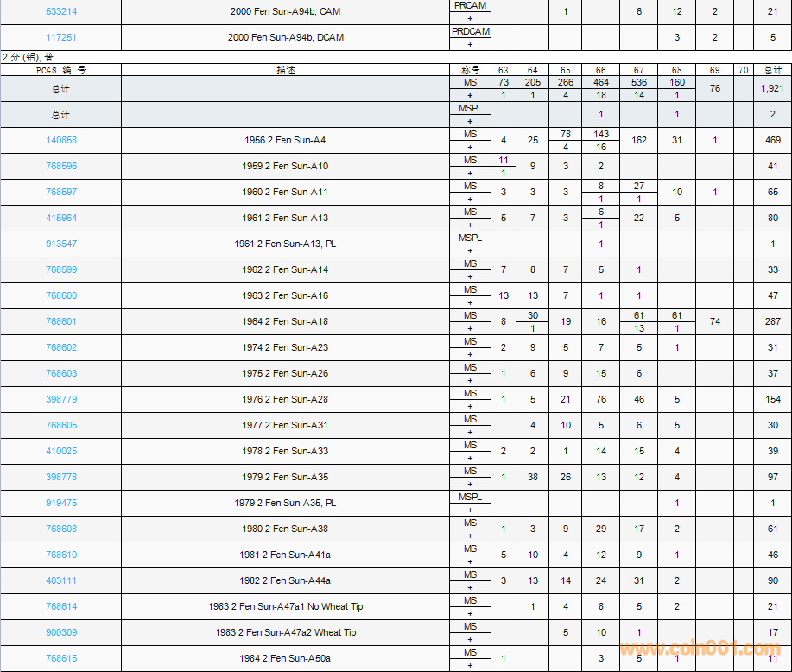Open link 768601 for 1964 2 Fen
The width and height of the screenshot is (792, 672).
coord(60,321)
